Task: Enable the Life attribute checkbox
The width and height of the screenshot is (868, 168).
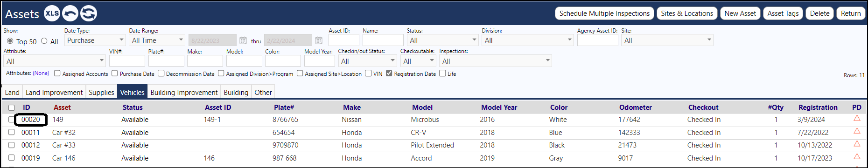Action: (442, 73)
